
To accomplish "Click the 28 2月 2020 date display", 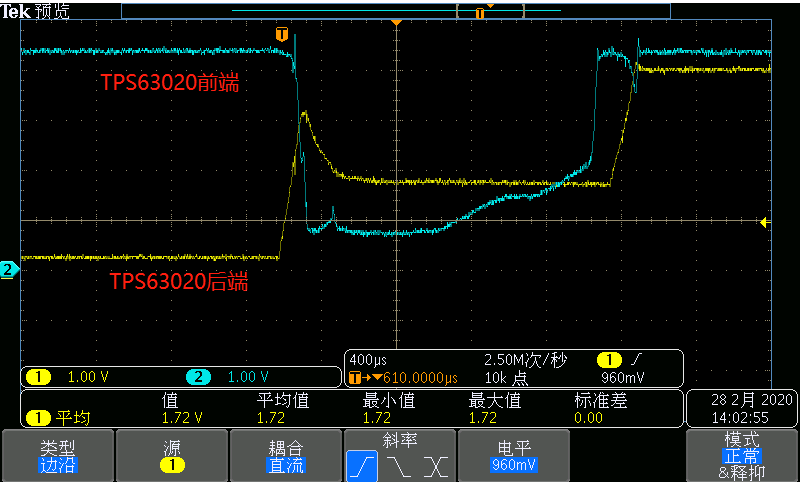I will tap(752, 400).
